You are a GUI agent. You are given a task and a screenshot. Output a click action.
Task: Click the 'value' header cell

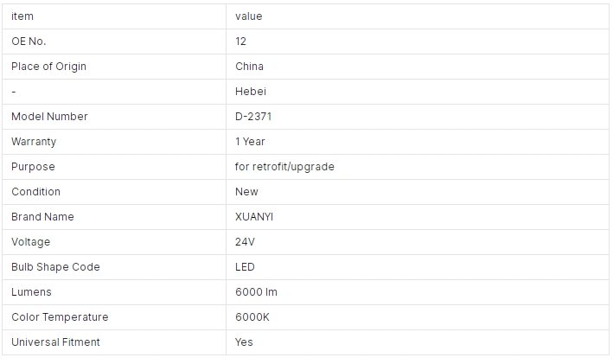[x=417, y=16]
